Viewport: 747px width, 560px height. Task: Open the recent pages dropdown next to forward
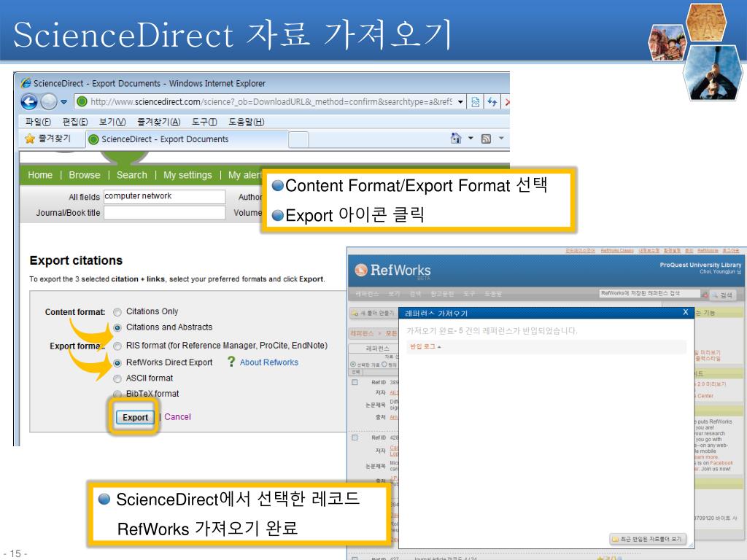[x=64, y=102]
